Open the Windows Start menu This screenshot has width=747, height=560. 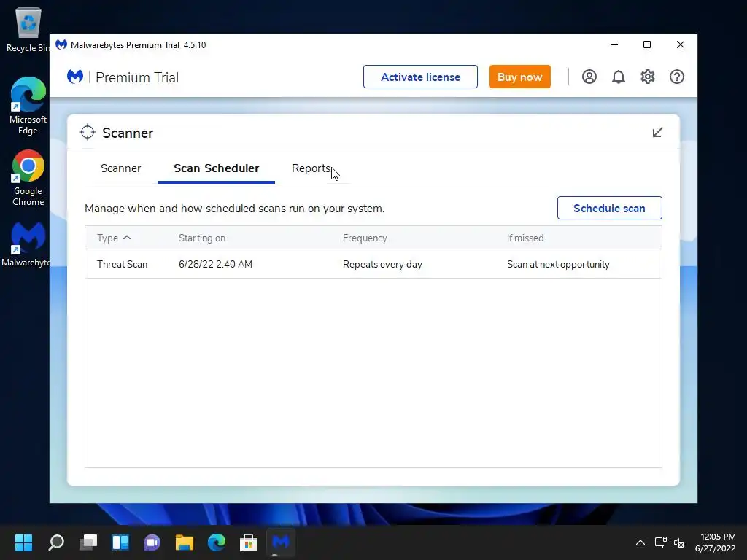(x=23, y=542)
